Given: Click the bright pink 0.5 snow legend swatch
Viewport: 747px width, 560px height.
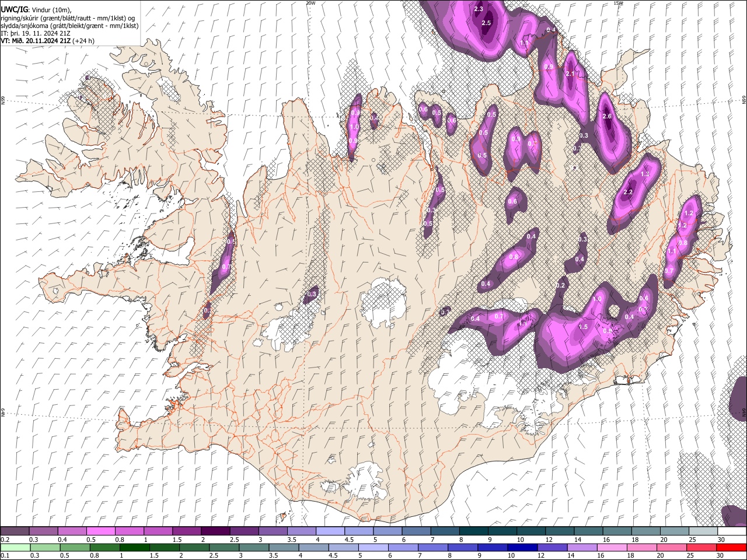Looking at the screenshot, I should tap(100, 531).
